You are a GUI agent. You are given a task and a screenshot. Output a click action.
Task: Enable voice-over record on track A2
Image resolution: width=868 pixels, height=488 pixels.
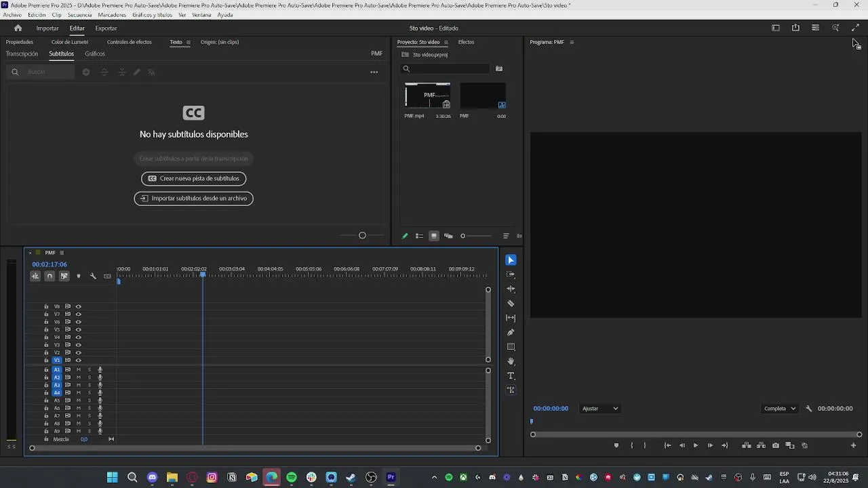tap(100, 378)
